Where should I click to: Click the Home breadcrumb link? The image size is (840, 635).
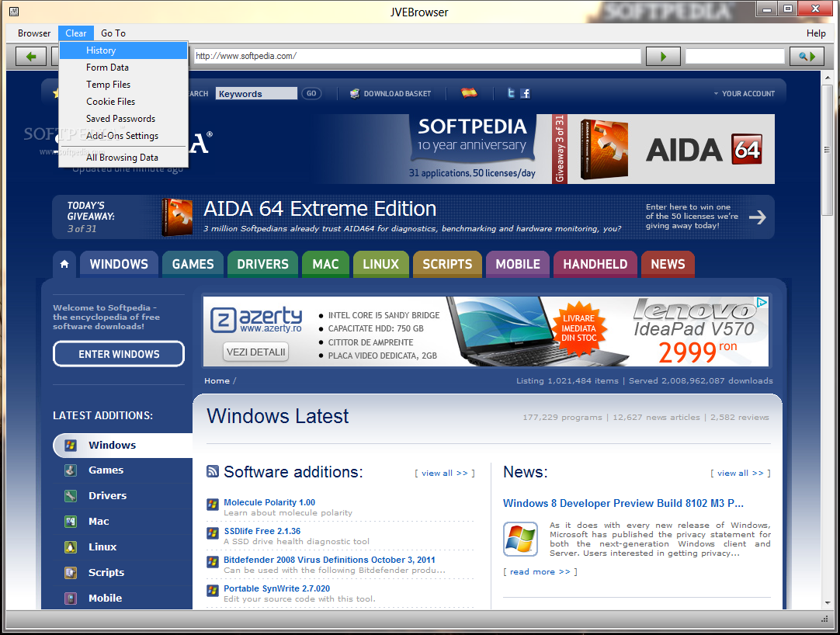(x=217, y=381)
